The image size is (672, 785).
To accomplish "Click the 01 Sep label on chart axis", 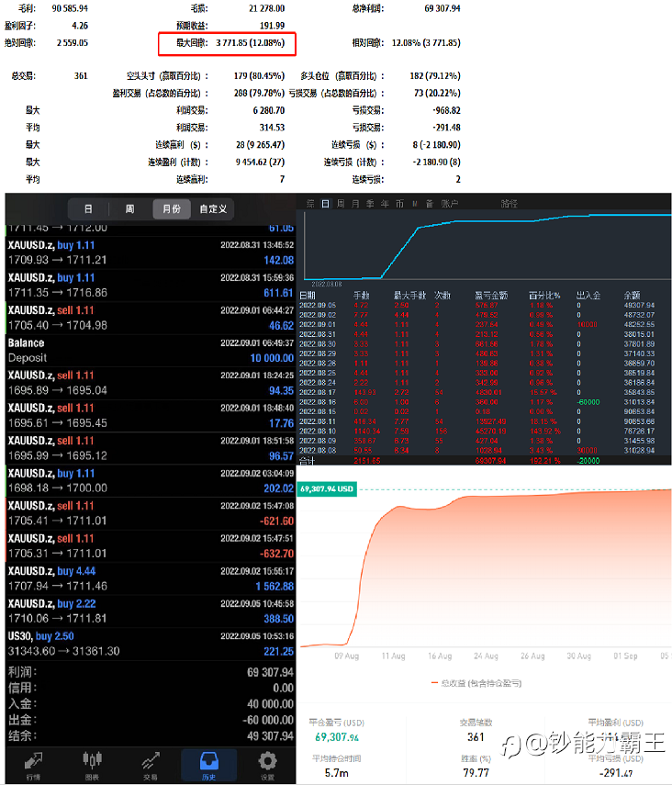I will (625, 656).
